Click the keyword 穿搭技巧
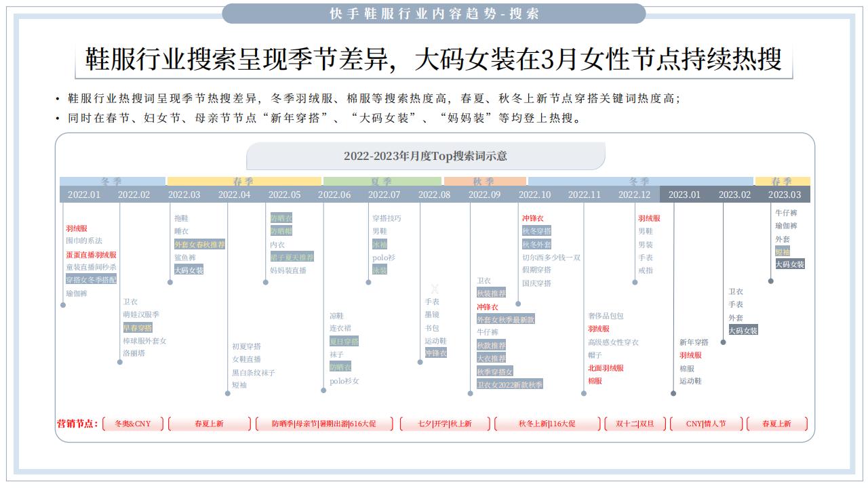The image size is (868, 488). tap(387, 218)
